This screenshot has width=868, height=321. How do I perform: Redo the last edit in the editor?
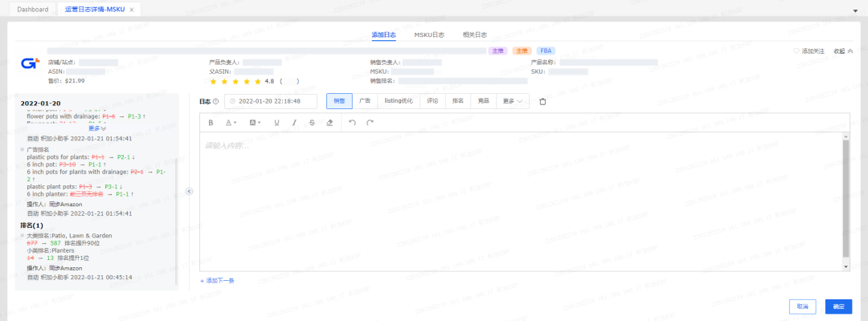point(371,123)
